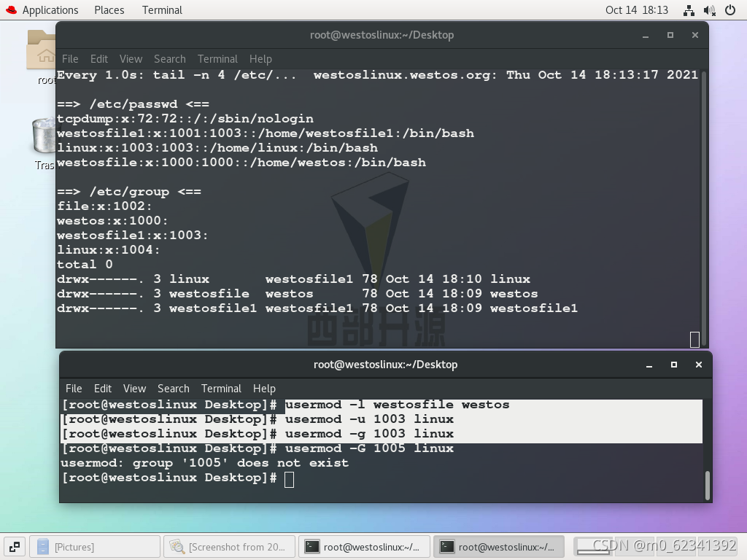Viewport: 747px width, 560px height.
Task: Open the Edit menu in the watch terminal
Action: click(x=99, y=59)
